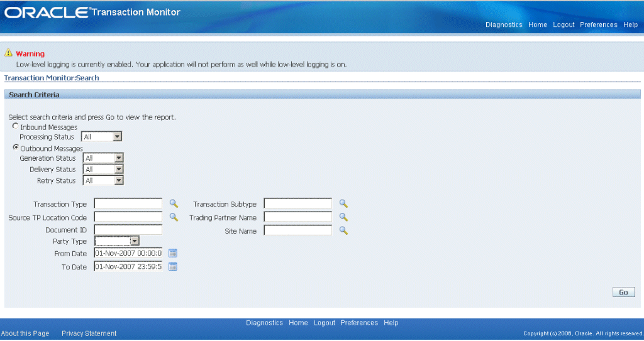
Task: Open Site Name search lookup icon
Action: point(343,230)
